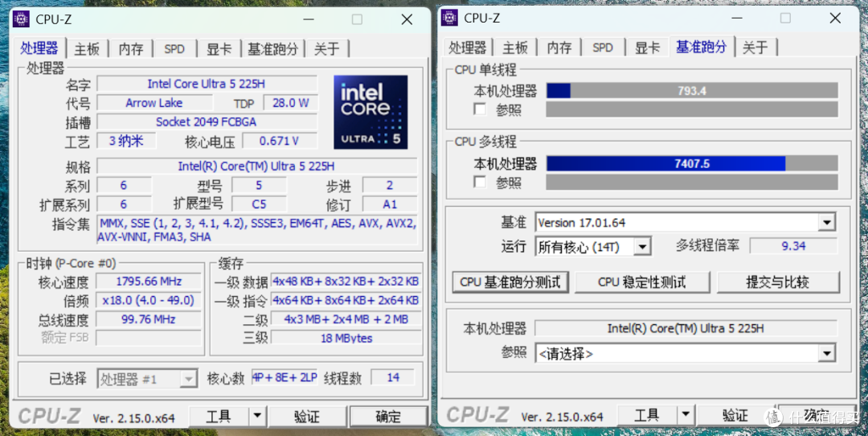Click the 本机处理器 field in benchmark window
This screenshot has width=868, height=436.
click(x=686, y=328)
